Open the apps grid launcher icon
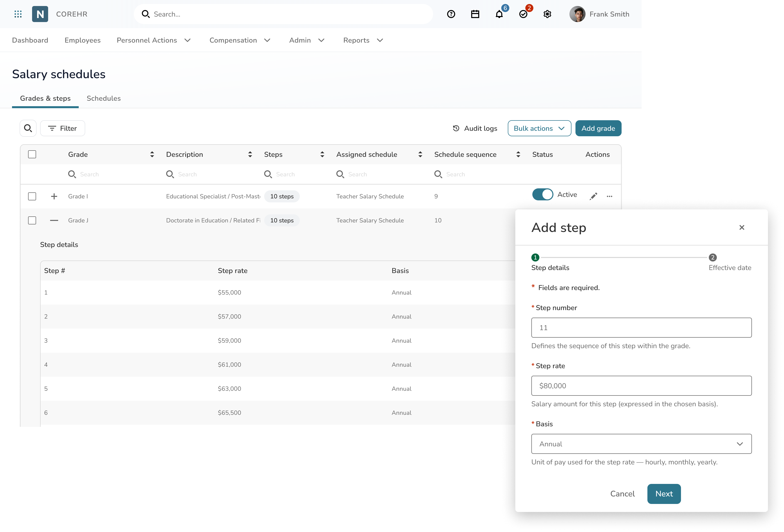The width and height of the screenshot is (784, 532). click(18, 14)
